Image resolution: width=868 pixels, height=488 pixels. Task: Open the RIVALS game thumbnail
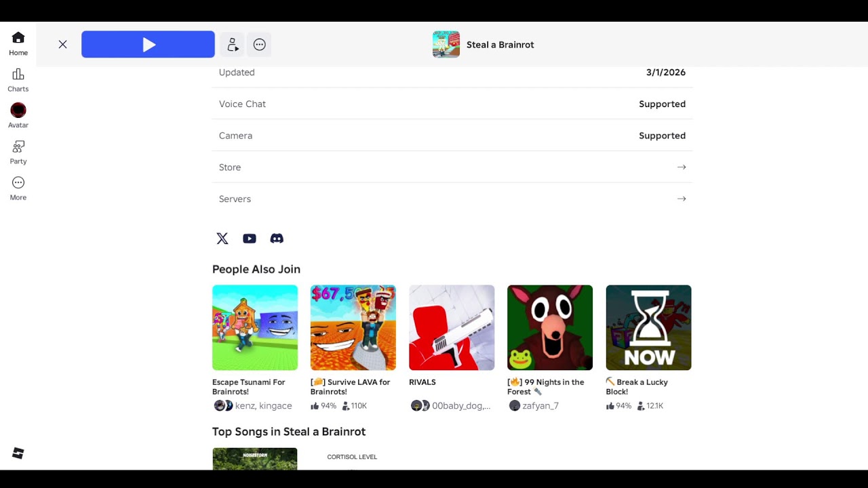tap(452, 328)
